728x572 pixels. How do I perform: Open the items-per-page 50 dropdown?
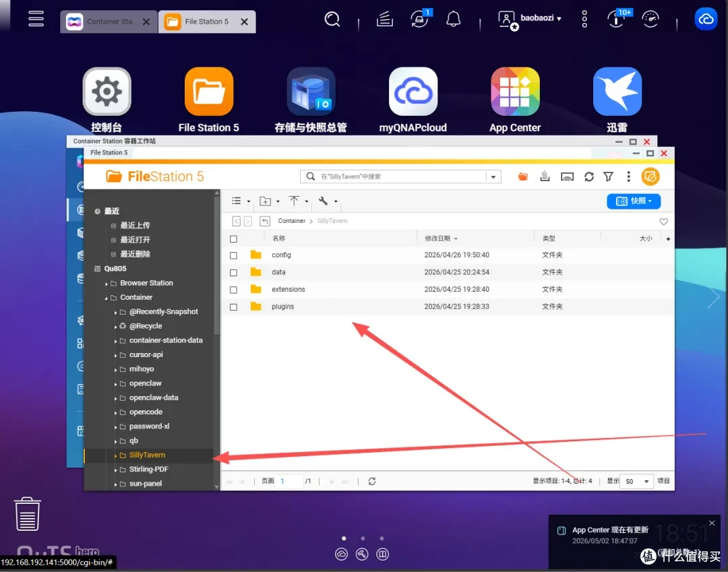coord(636,482)
